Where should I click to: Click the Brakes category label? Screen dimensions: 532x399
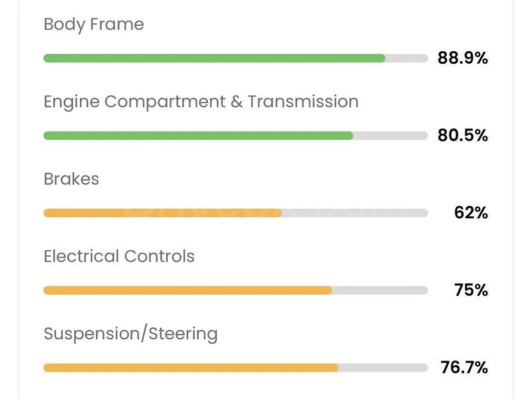[71, 179]
